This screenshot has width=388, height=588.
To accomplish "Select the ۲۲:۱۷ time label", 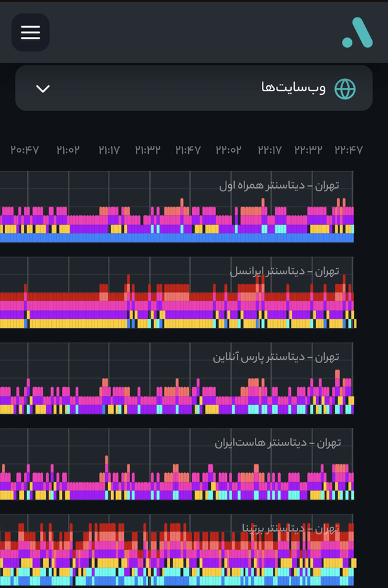I will [x=270, y=150].
